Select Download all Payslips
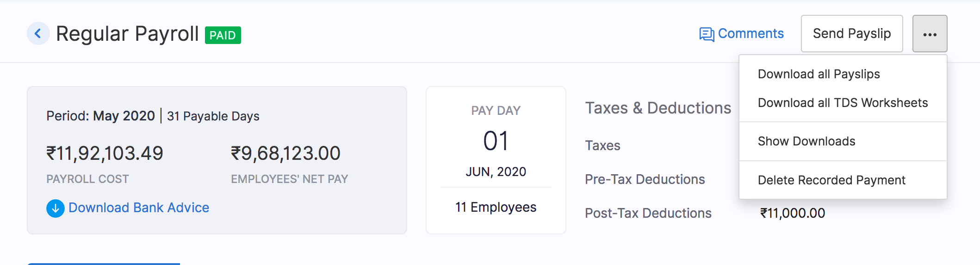The height and width of the screenshot is (265, 980). coord(819,74)
